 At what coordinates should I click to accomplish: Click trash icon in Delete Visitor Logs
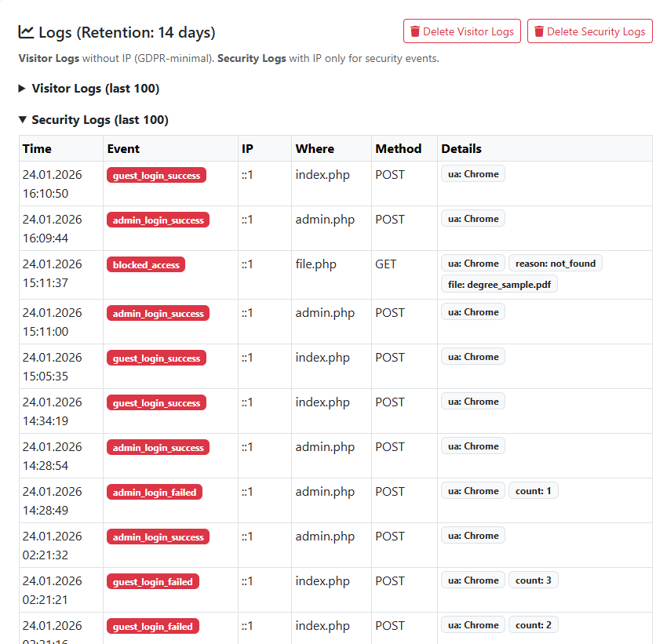point(415,32)
